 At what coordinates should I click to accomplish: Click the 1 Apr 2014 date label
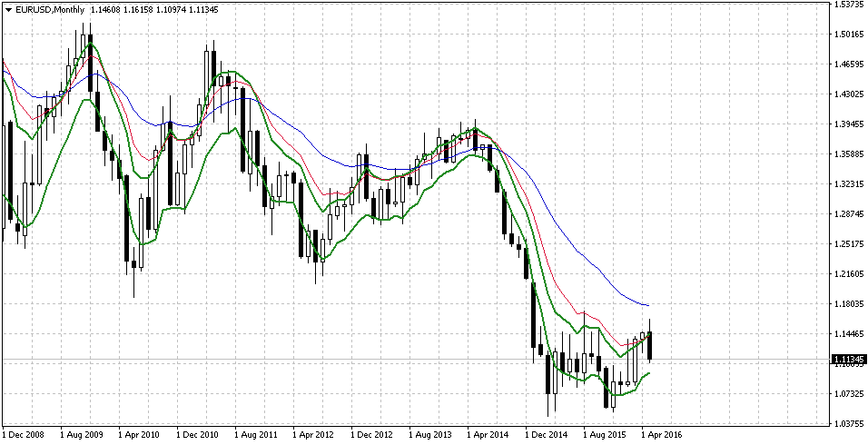click(488, 434)
